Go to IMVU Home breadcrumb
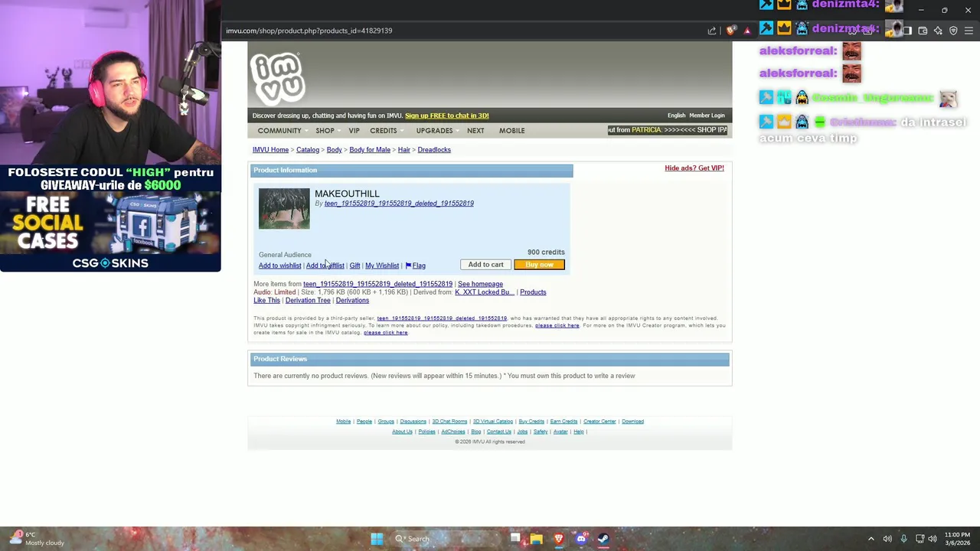 click(270, 150)
